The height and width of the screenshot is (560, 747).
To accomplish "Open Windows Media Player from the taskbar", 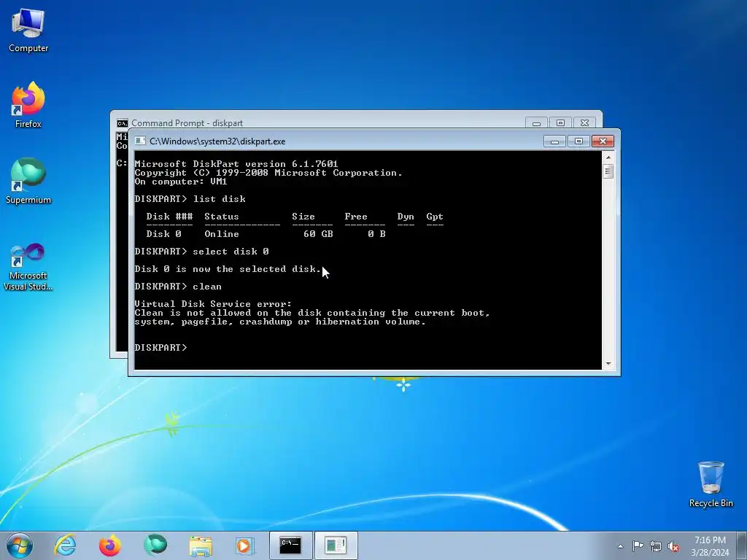I will pyautogui.click(x=245, y=545).
